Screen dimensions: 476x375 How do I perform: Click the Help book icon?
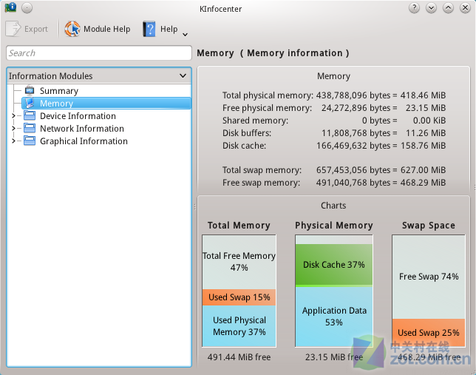coord(149,29)
